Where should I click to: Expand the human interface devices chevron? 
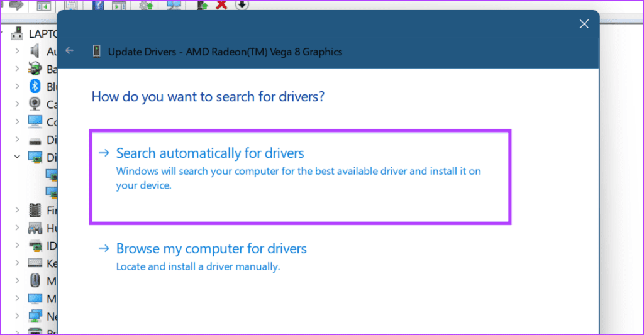[17, 228]
